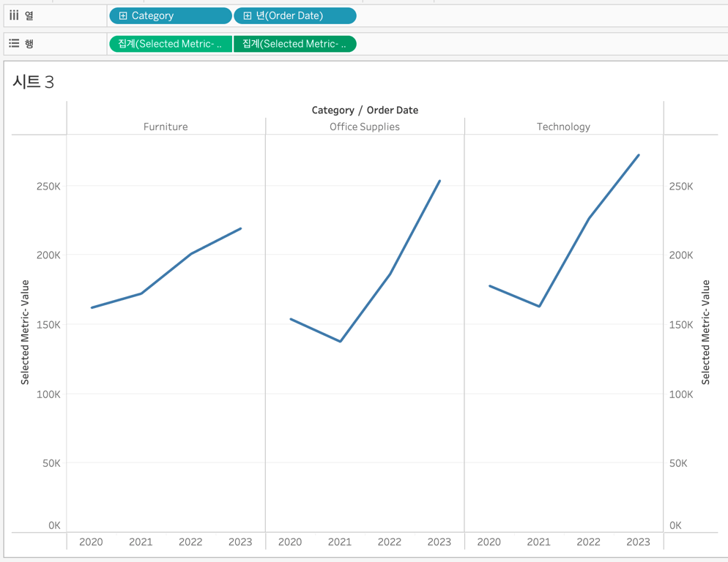Select second 집계(Selected Metric) pill on Rows
The height and width of the screenshot is (562, 728).
click(x=295, y=44)
